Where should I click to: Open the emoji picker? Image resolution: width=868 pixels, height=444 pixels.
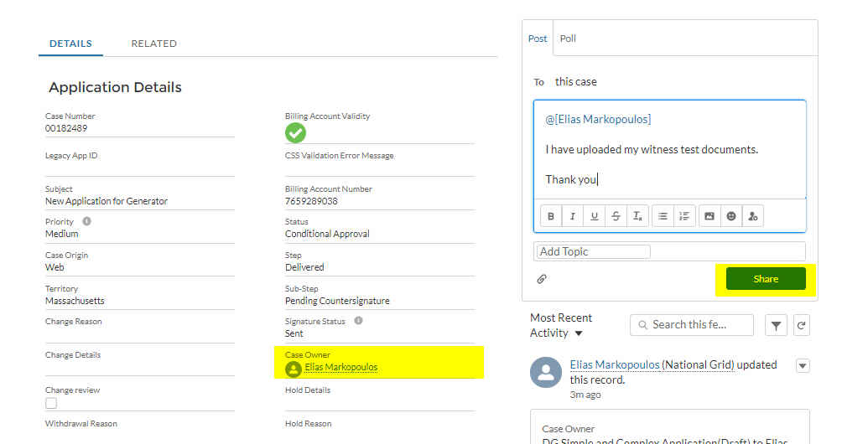click(x=731, y=216)
